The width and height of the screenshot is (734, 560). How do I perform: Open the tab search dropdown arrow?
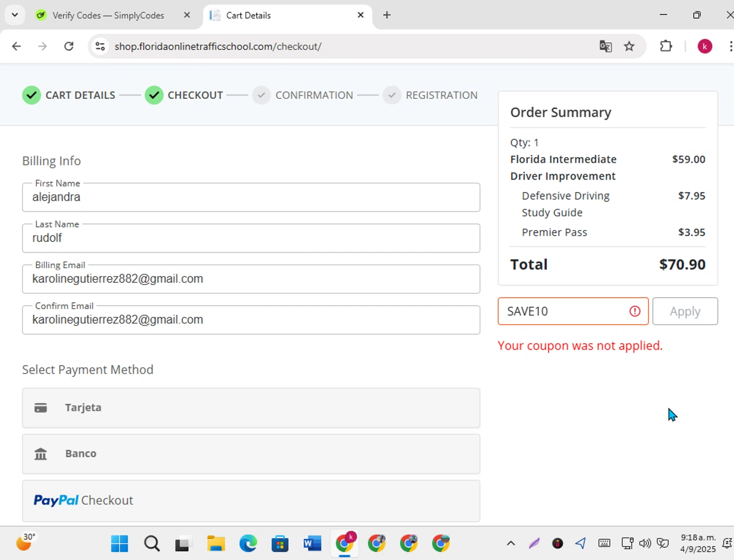15,15
